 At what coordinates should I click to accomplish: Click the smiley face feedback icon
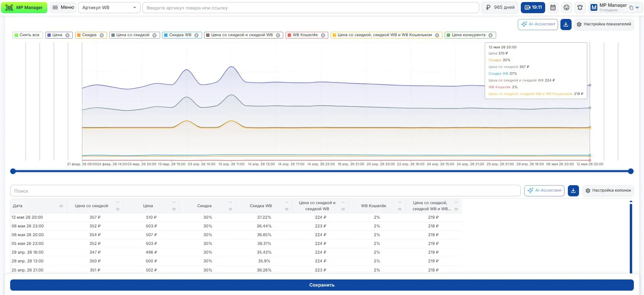pos(567,7)
